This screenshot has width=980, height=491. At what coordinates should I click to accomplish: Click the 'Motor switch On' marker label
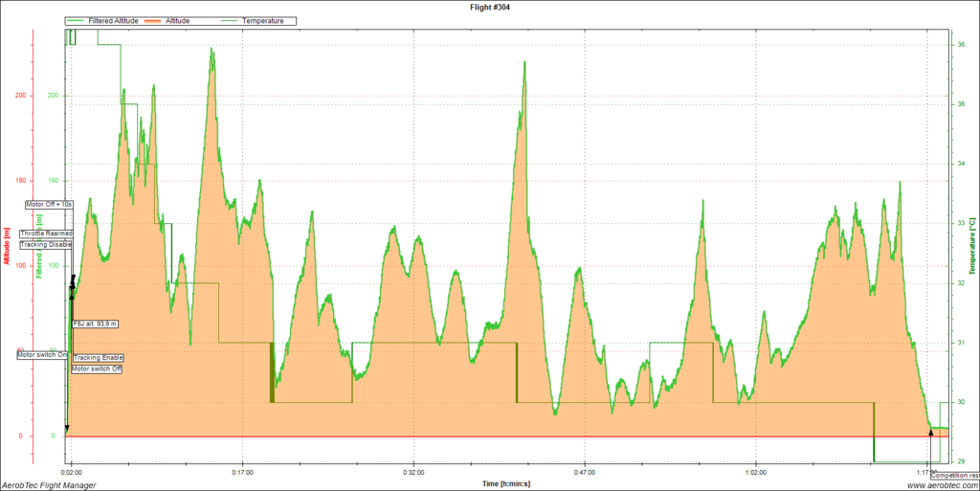pos(43,354)
